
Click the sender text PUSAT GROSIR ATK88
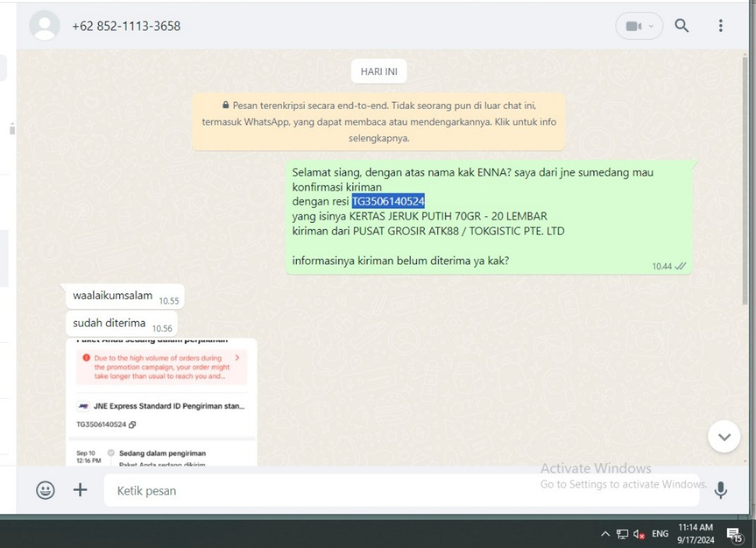pos(406,231)
